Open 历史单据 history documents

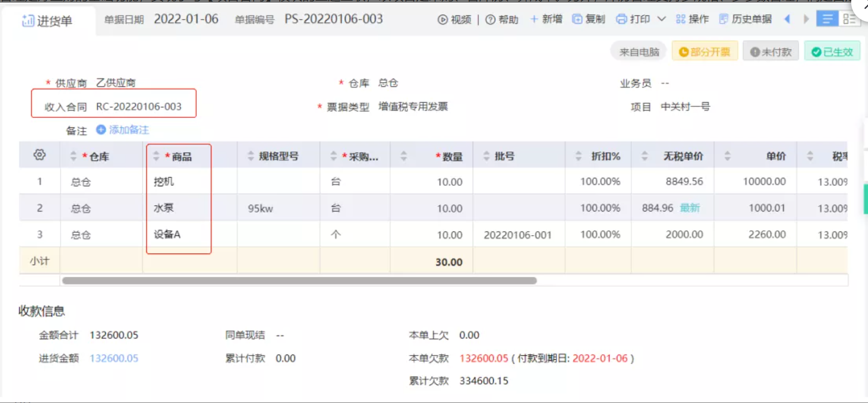point(746,19)
